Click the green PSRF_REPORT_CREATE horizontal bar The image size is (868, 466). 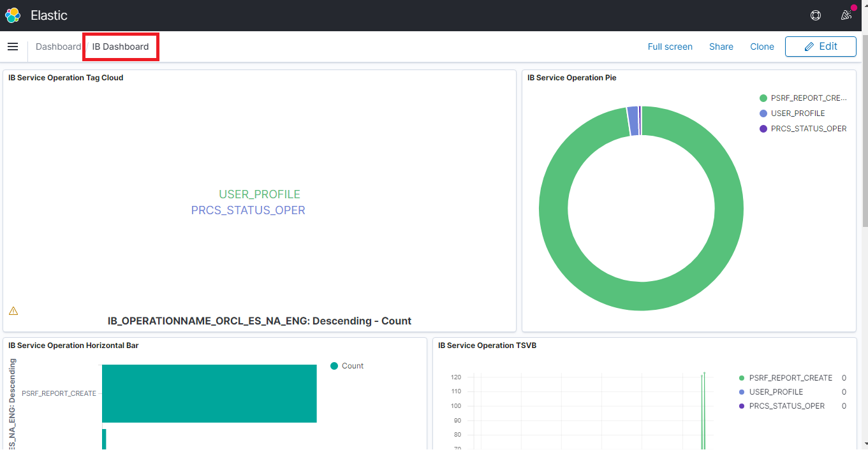point(209,393)
